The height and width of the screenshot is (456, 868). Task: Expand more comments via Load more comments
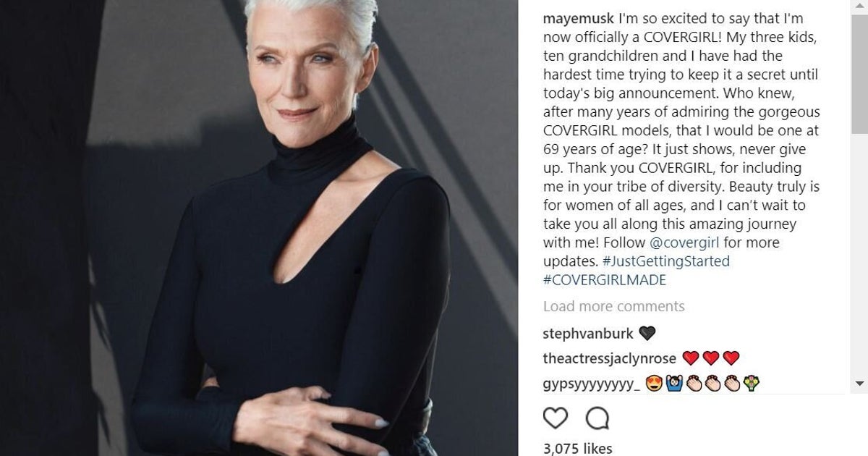pyautogui.click(x=613, y=306)
